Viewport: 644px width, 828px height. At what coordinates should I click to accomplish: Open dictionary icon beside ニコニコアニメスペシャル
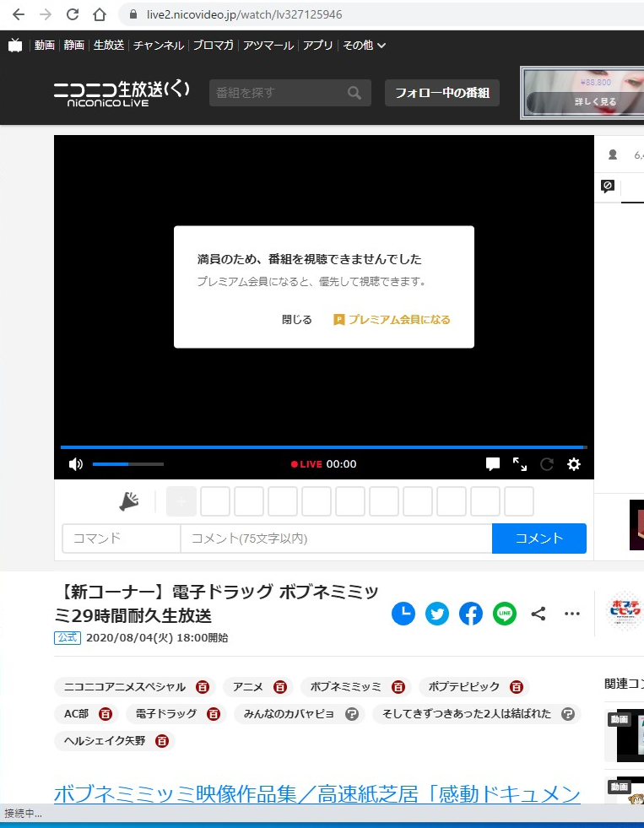(203, 687)
